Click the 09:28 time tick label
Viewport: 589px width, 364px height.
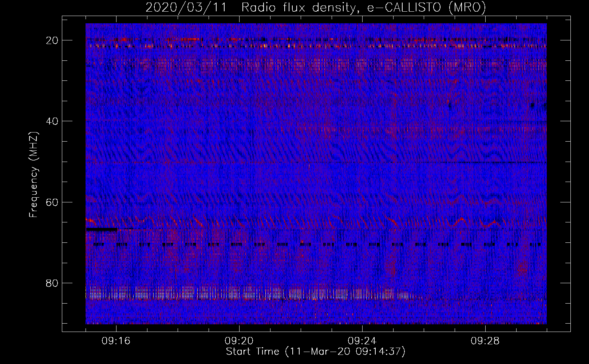[x=485, y=341]
